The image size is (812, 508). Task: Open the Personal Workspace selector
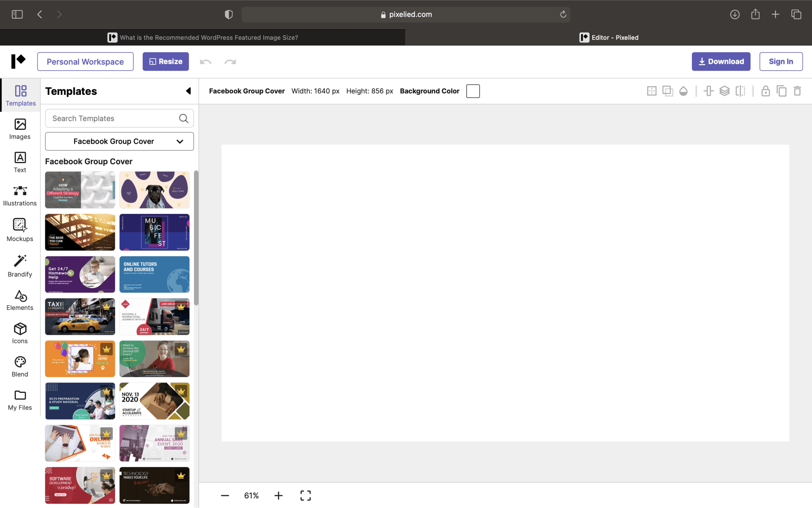click(x=85, y=62)
